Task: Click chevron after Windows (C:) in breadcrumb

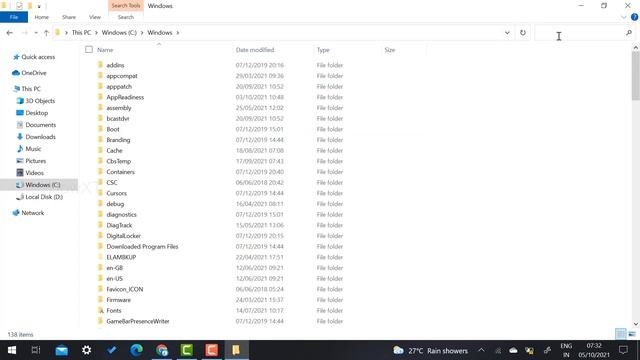Action: point(142,33)
